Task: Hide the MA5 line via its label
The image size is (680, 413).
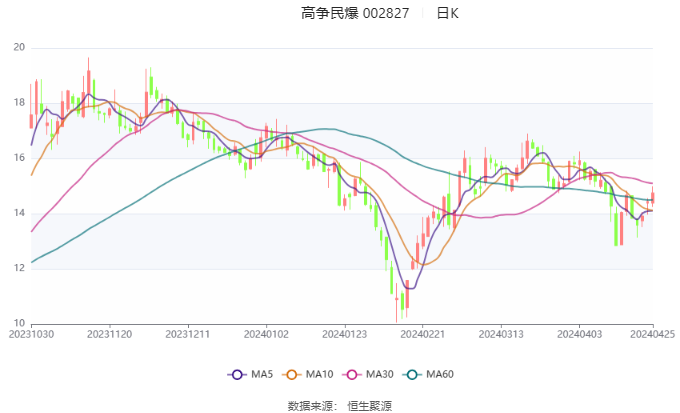Action: click(262, 374)
